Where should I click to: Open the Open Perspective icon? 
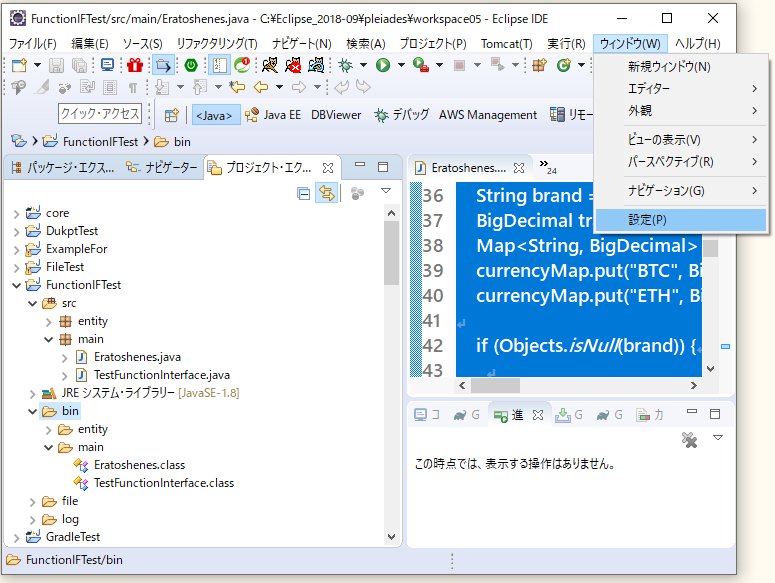(x=172, y=115)
